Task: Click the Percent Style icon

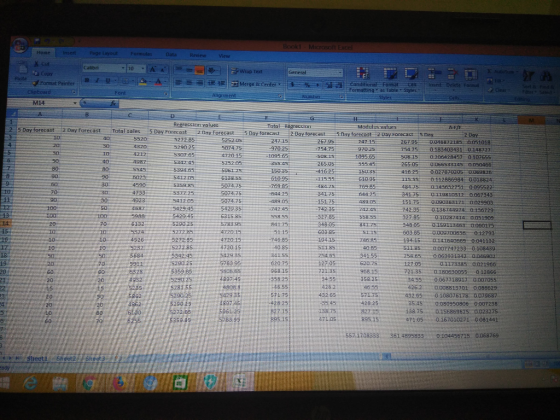Action: point(307,85)
